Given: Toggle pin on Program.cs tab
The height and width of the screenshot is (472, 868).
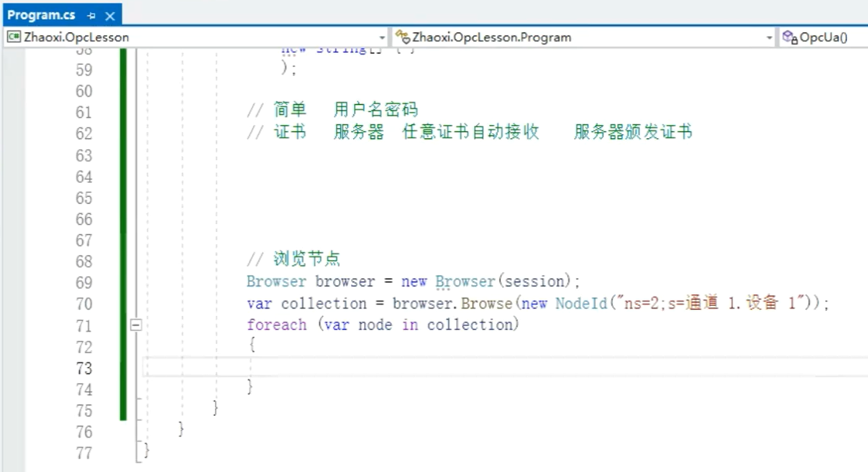Looking at the screenshot, I should (91, 16).
